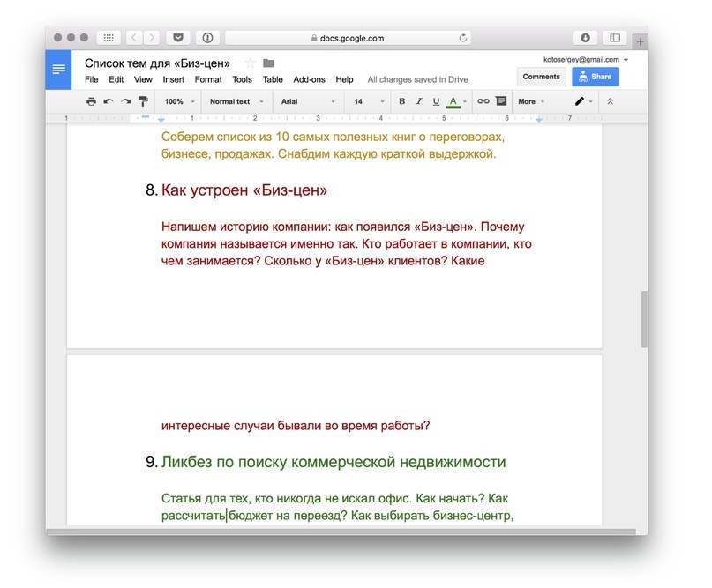The height and width of the screenshot is (588, 712).
Task: Open the editing mode pencil dropdown
Action: (x=583, y=101)
